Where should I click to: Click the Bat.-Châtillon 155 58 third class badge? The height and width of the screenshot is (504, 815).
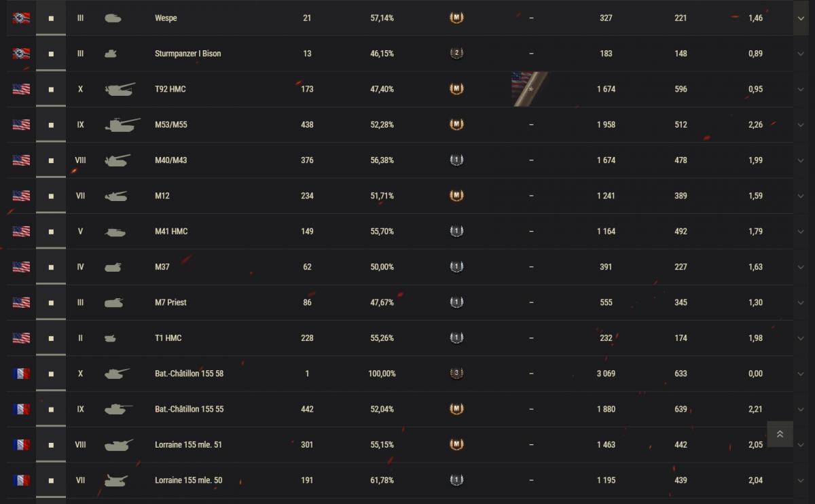click(x=456, y=374)
